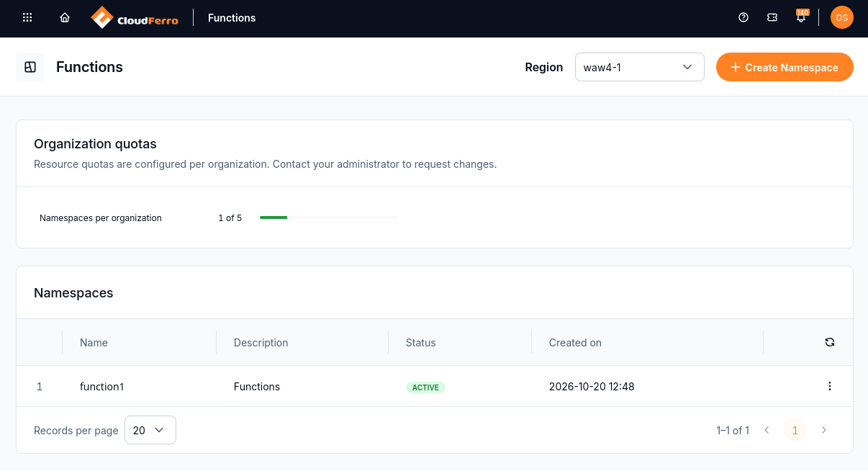Refresh the namespaces table
This screenshot has width=868, height=471.
click(x=830, y=342)
